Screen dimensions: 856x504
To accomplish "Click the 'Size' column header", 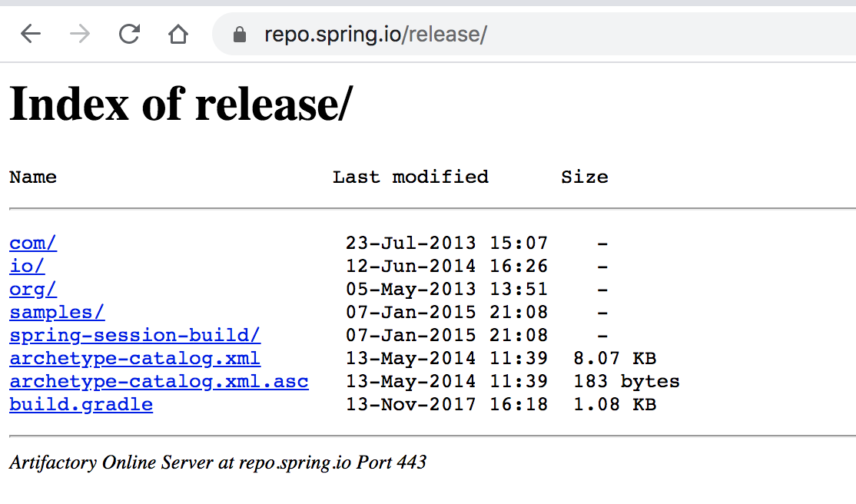I will (x=584, y=177).
